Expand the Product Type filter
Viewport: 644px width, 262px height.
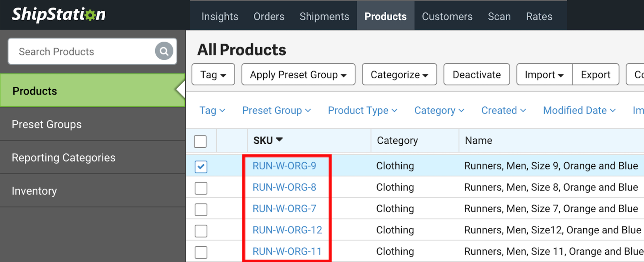(362, 111)
